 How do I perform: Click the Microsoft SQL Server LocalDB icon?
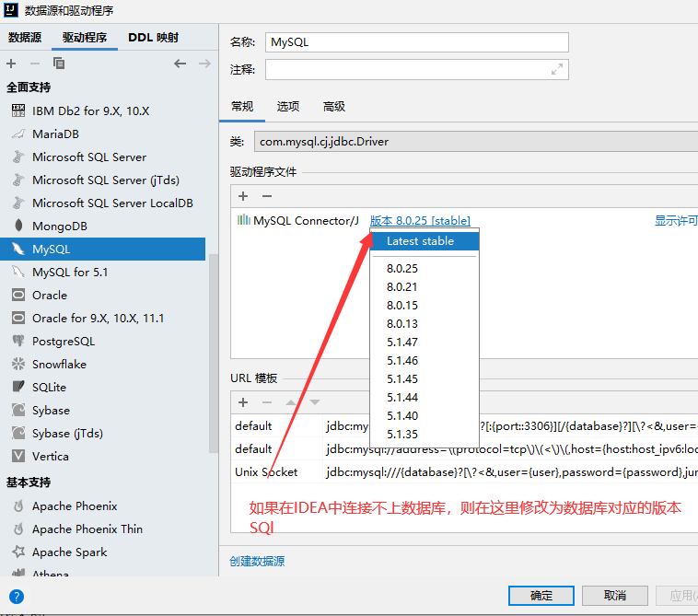(x=18, y=203)
